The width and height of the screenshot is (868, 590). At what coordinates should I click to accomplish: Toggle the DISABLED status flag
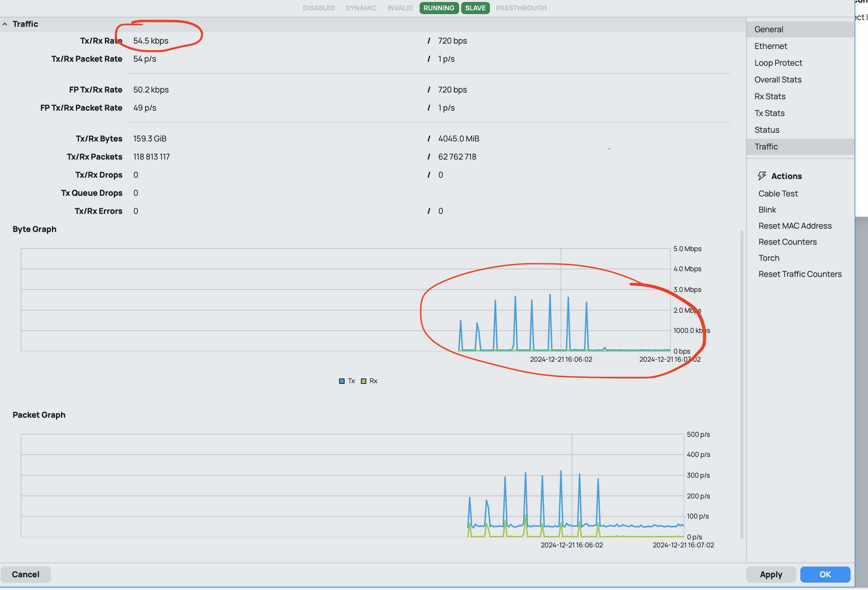tap(319, 8)
